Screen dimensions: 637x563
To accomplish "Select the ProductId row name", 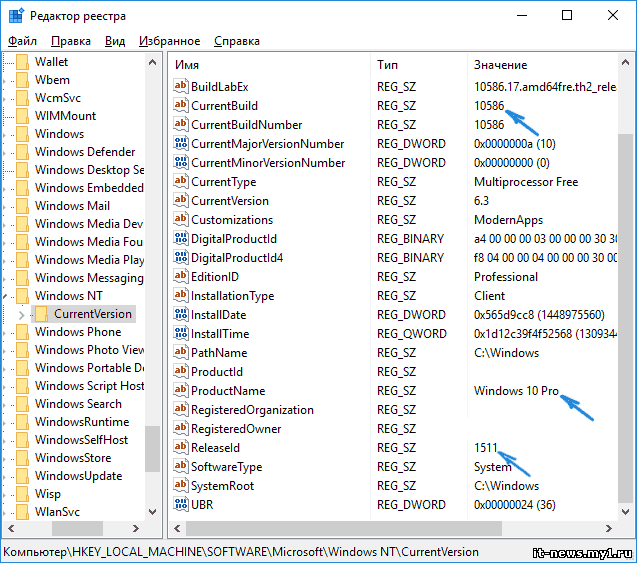I will pos(217,372).
